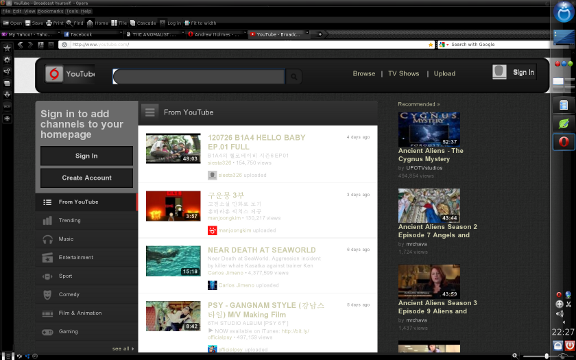Screen dimensions: 576x360
Task: Click the red power button in the panel
Action: pos(569,345)
